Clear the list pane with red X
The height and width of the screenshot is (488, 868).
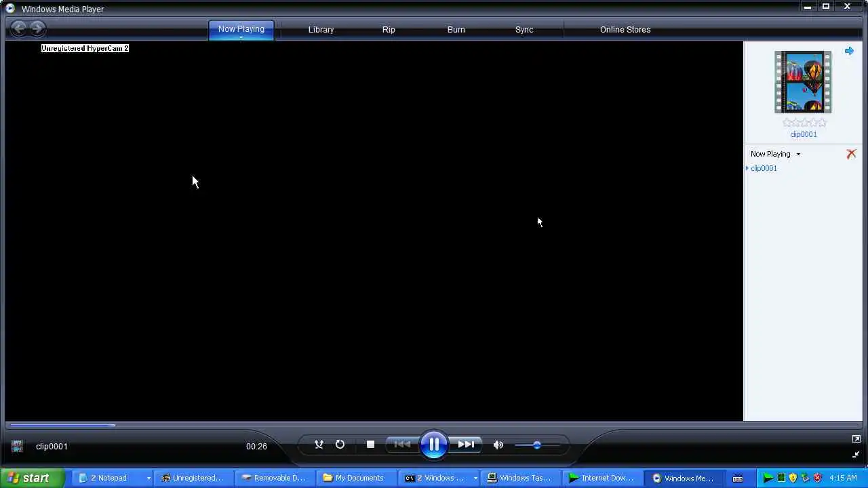point(851,154)
